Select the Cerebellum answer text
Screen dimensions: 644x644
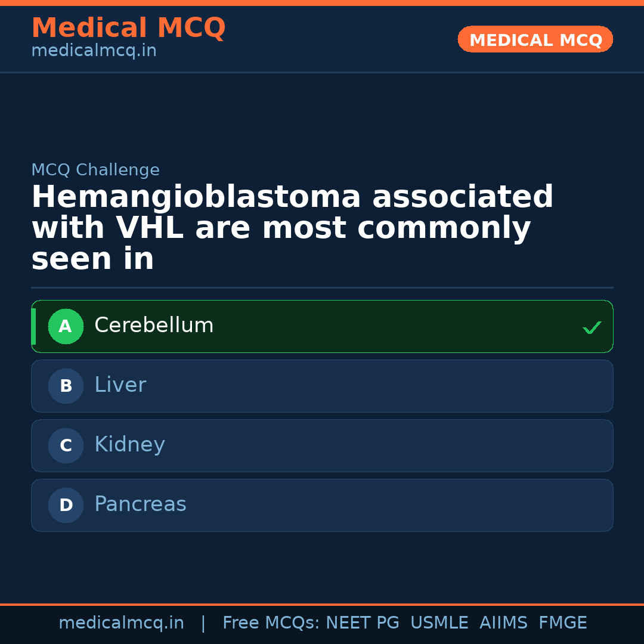coord(154,326)
